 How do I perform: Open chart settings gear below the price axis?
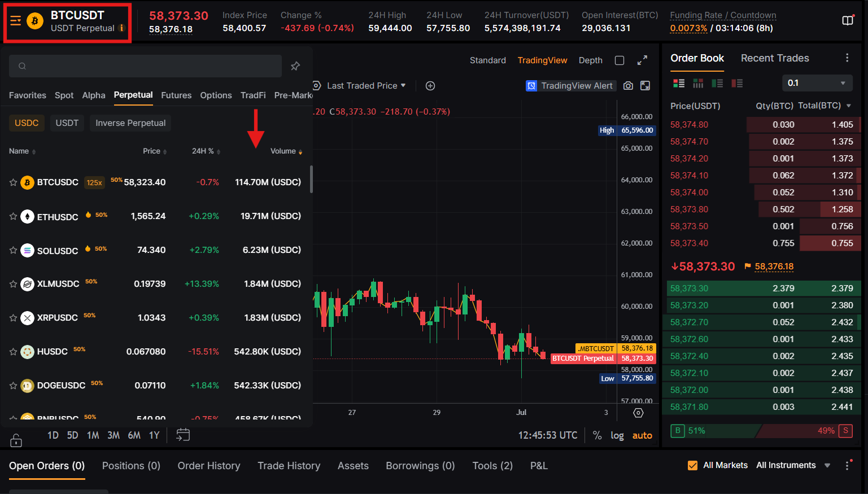pos(638,413)
